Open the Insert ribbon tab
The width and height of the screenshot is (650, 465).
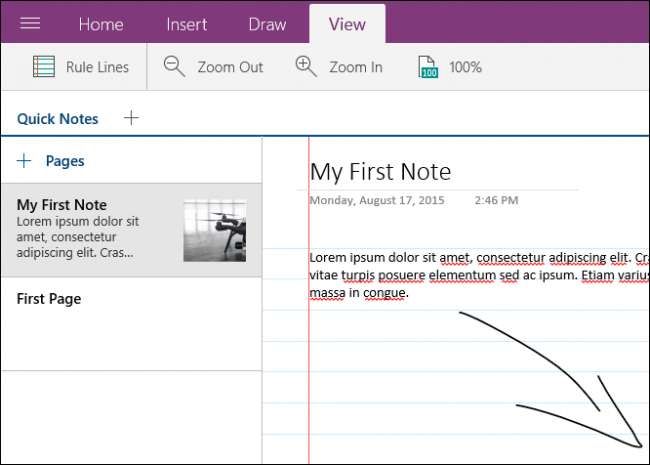[187, 24]
